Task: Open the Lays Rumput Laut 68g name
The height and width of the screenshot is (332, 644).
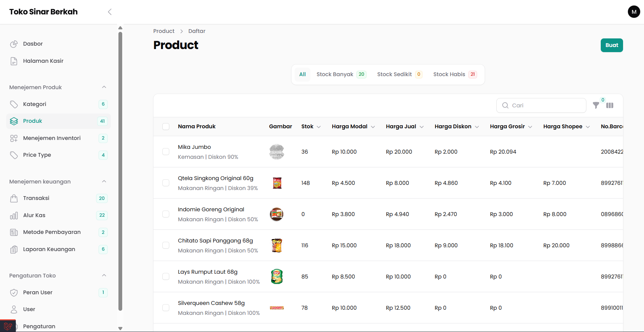Action: [x=208, y=272]
